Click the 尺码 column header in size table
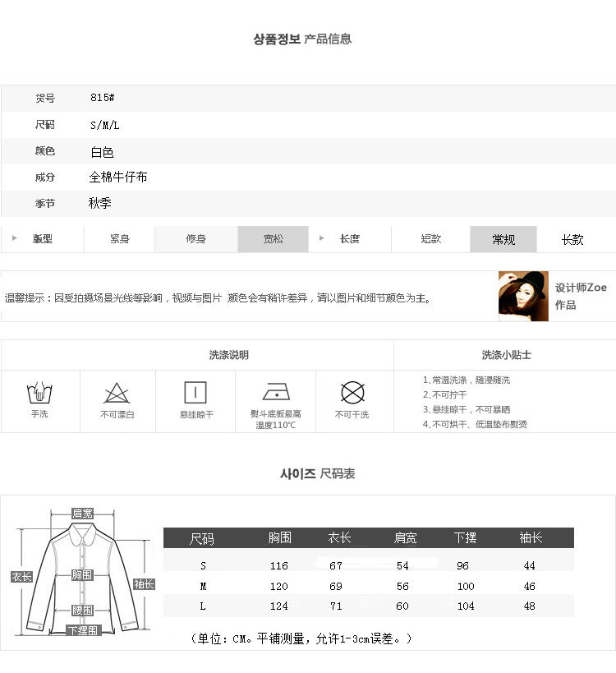 pos(201,538)
